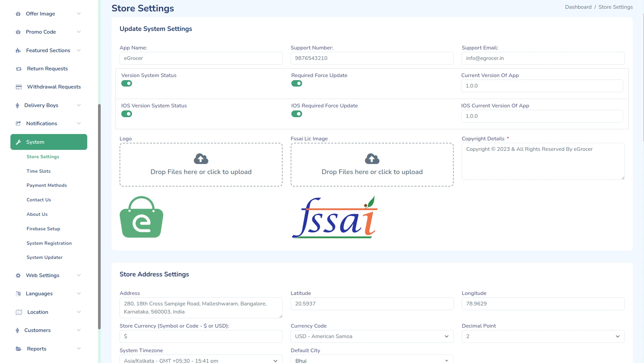This screenshot has height=363, width=644.
Task: Expand the Location chevron
Action: point(79,312)
